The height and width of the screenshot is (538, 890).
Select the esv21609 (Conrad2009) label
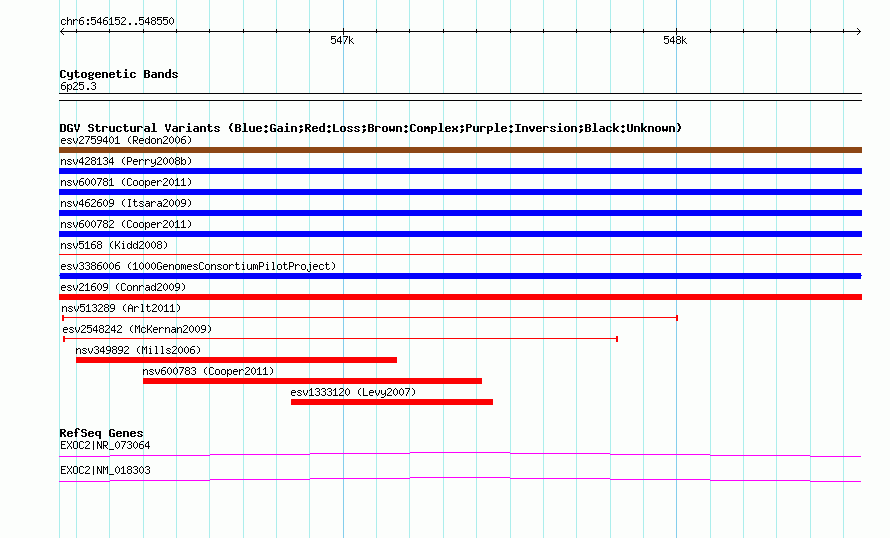pyautogui.click(x=123, y=287)
